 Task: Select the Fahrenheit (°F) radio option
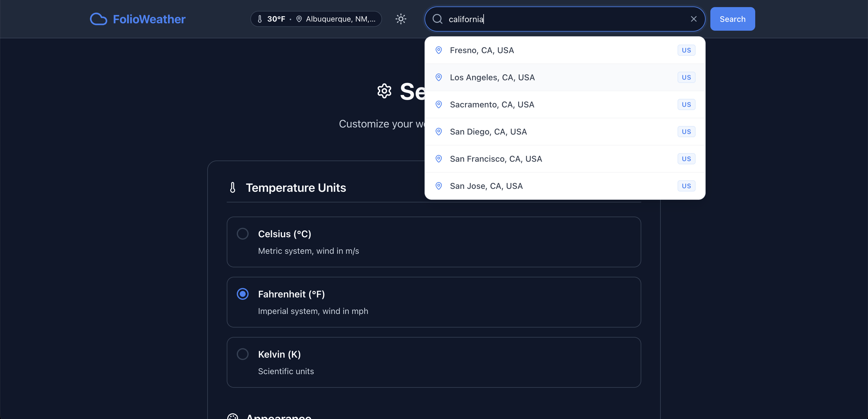coord(243,294)
